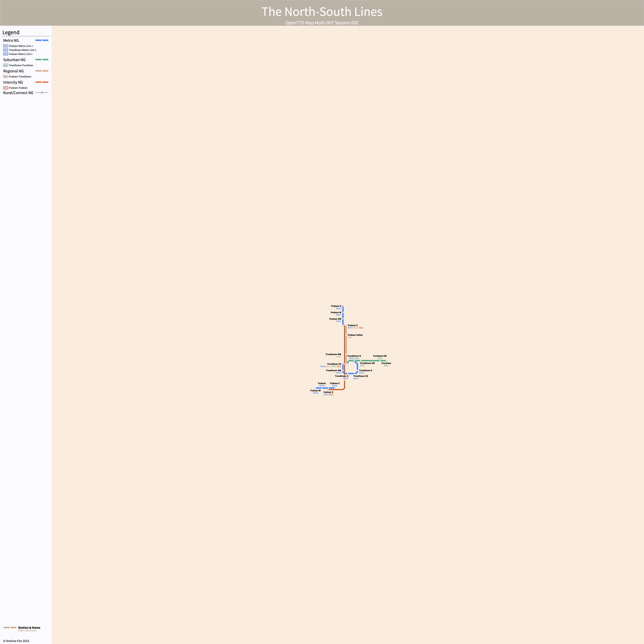Screen dimensions: 644x644
Task: Click the 'Treedtown E' station label
Action: (366, 370)
